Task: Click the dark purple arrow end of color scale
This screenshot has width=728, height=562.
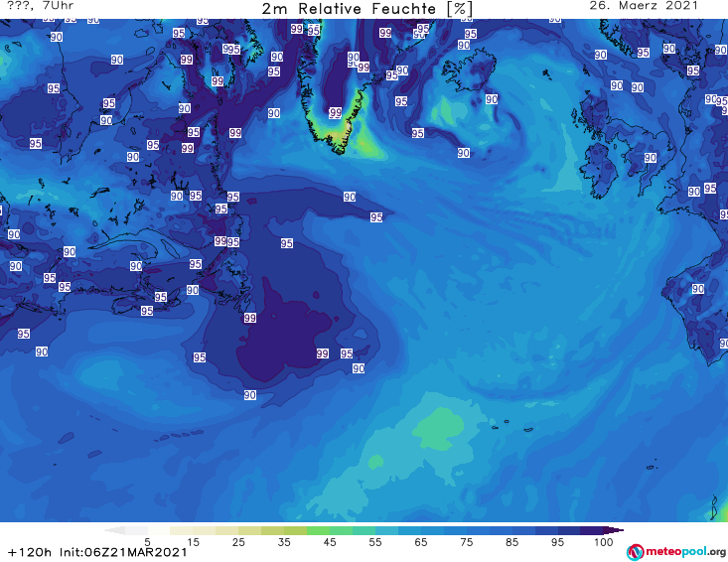Action: pos(614,530)
